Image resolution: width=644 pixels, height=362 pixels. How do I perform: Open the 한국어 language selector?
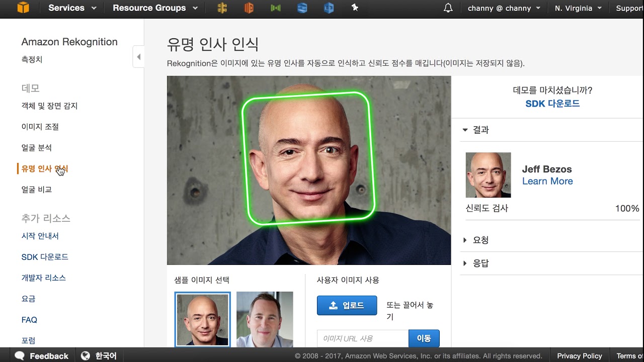point(99,355)
